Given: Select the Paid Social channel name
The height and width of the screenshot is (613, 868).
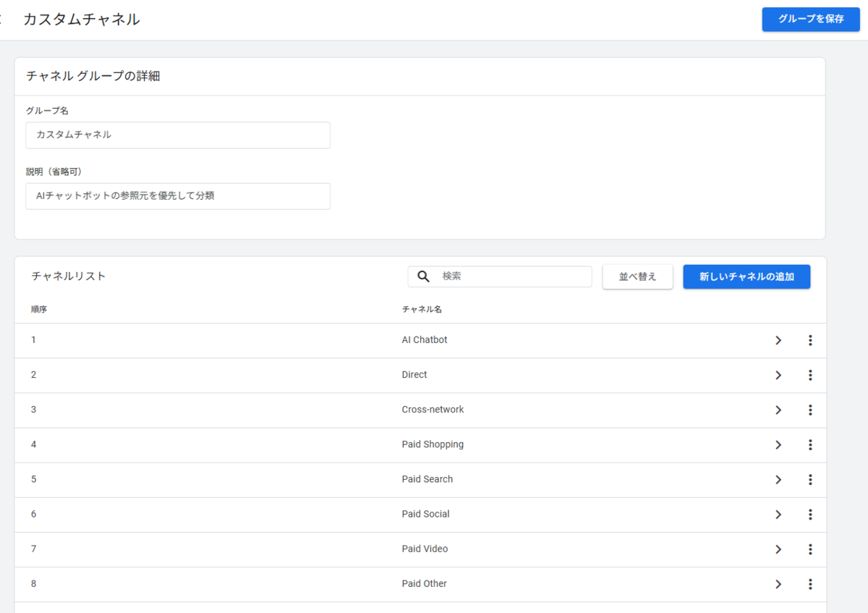Looking at the screenshot, I should coord(425,514).
